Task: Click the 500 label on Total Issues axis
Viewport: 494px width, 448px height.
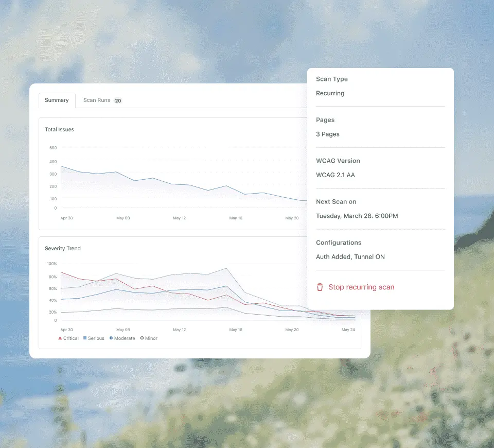Action: [x=53, y=148]
